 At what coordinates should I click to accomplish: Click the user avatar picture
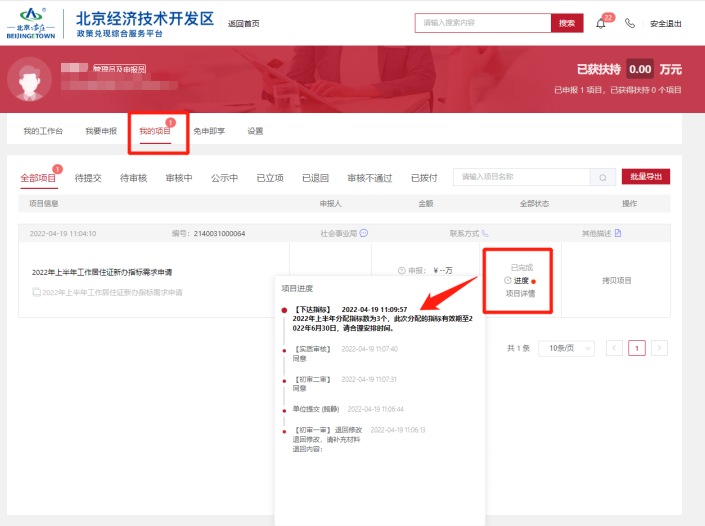point(30,80)
